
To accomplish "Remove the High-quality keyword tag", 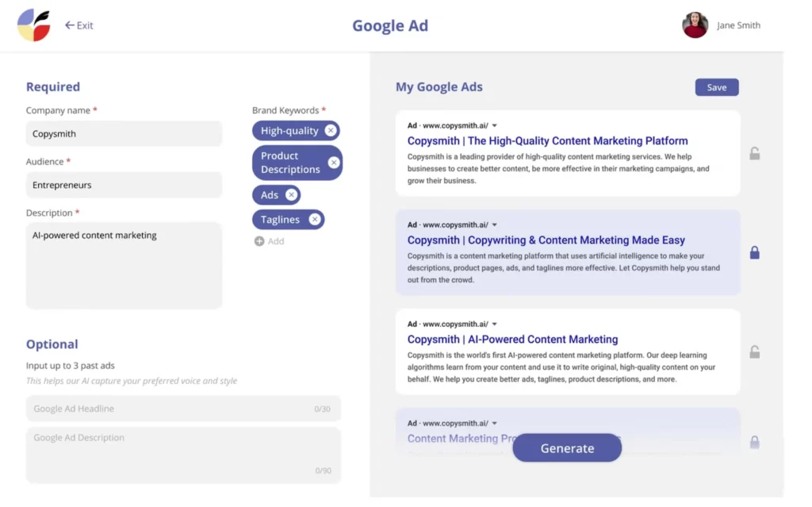I will tap(331, 131).
